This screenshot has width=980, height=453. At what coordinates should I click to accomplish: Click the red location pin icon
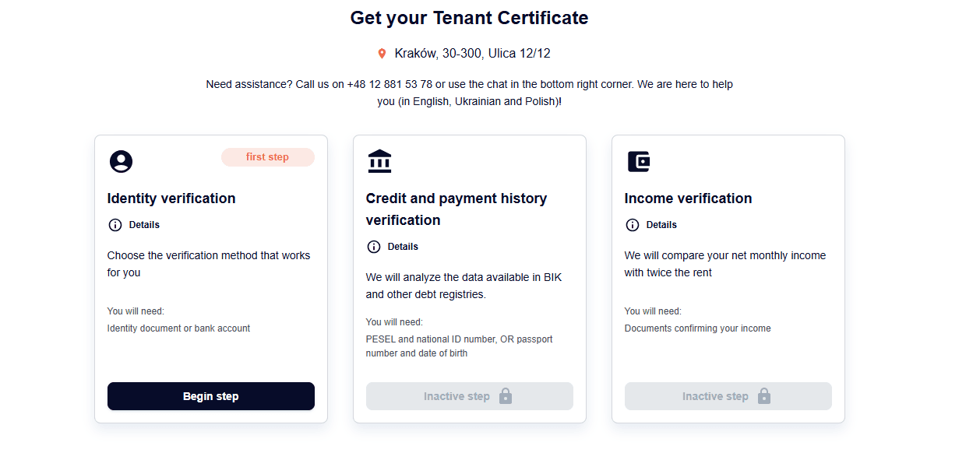[382, 54]
